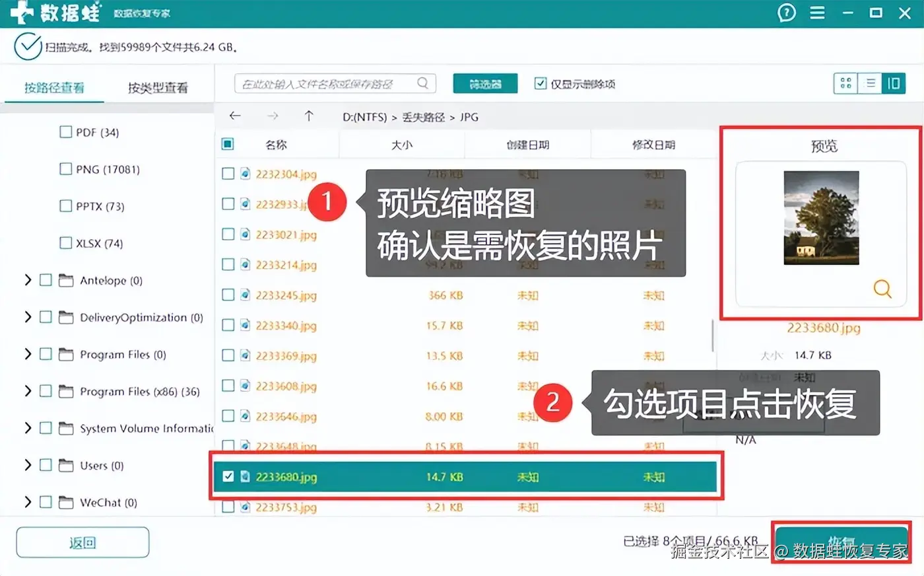Check the PNG (17081) checkbox
The width and height of the screenshot is (924, 576).
[66, 169]
